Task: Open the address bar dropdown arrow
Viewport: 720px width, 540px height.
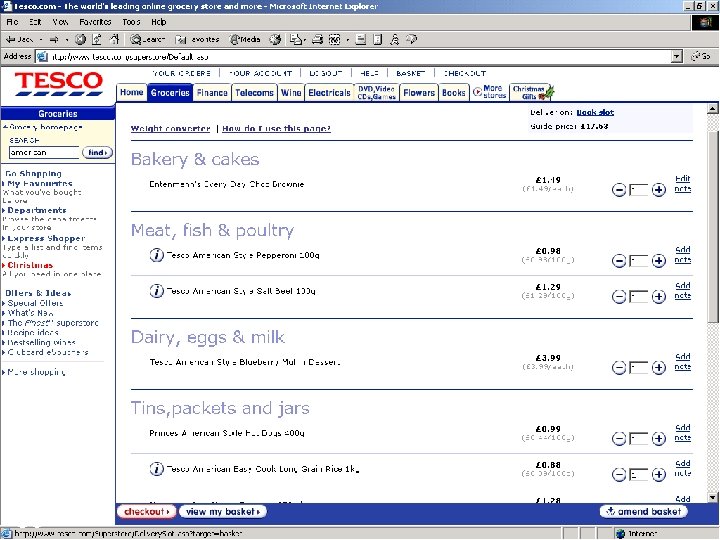Action: tap(677, 56)
